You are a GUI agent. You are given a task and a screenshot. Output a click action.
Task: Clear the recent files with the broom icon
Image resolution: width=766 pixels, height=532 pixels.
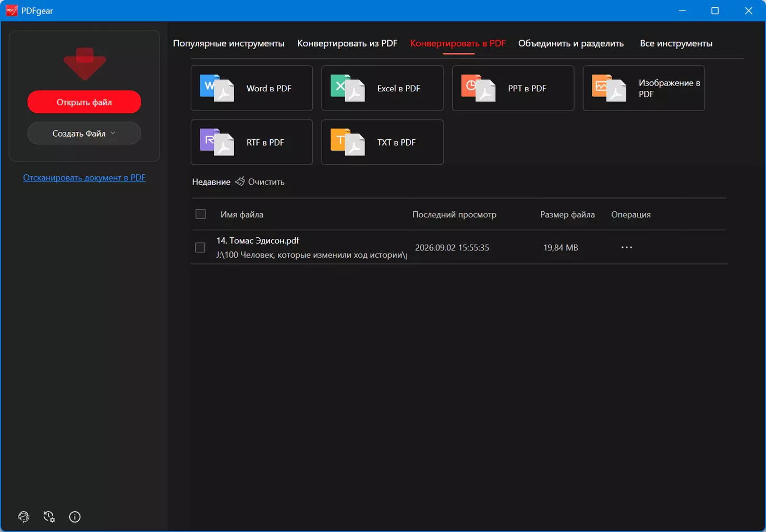(260, 182)
